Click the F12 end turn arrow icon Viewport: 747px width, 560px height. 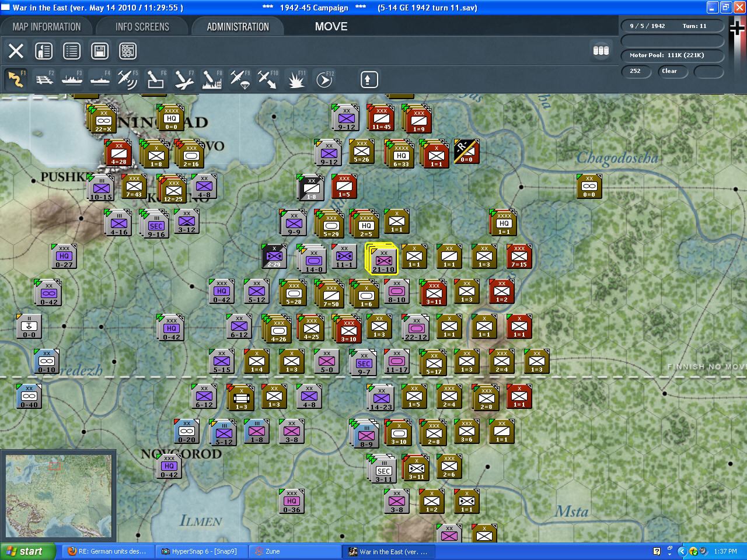pyautogui.click(x=324, y=79)
